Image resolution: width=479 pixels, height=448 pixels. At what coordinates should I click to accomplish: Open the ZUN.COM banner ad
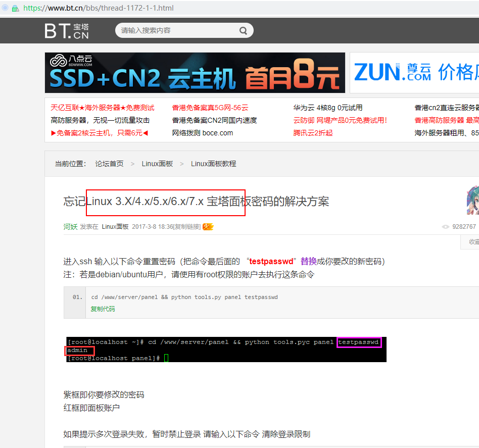coord(414,73)
